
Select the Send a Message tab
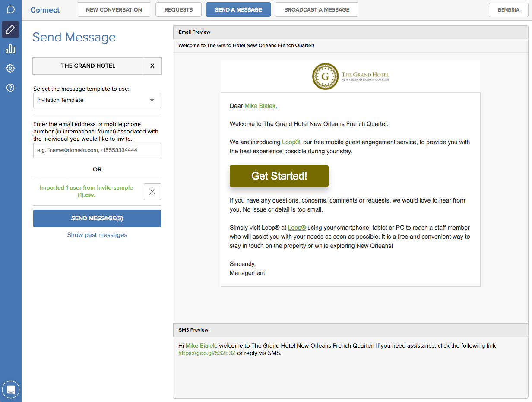[238, 9]
